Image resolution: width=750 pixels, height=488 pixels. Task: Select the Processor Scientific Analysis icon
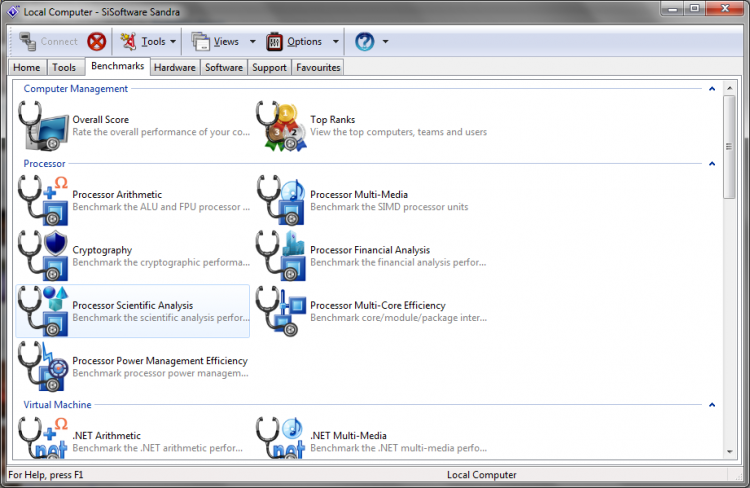pyautogui.click(x=43, y=311)
